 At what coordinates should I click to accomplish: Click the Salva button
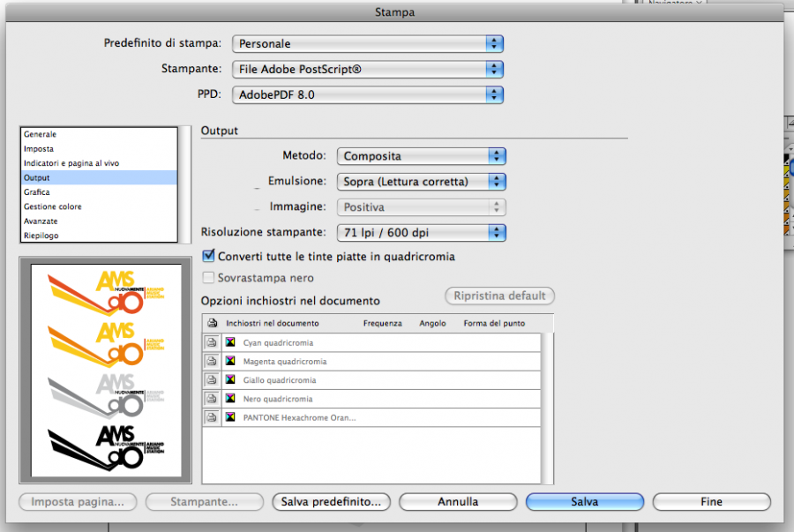pos(584,502)
